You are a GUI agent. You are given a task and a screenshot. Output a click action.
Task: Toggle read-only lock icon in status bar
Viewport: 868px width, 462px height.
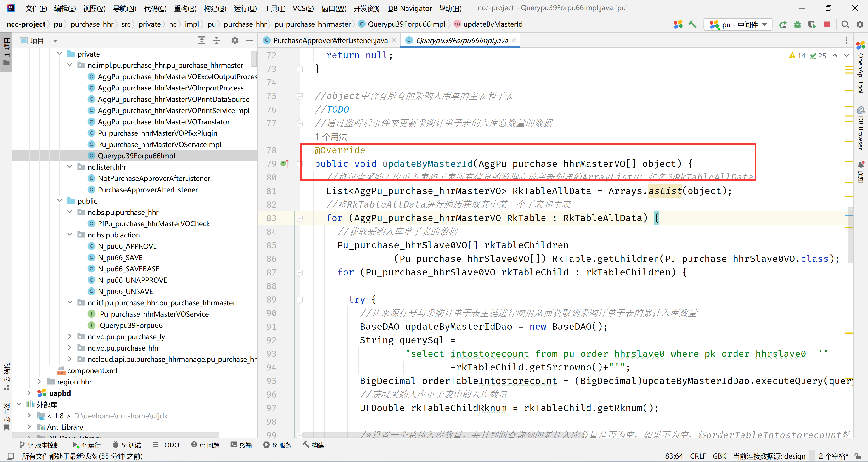[858, 456]
